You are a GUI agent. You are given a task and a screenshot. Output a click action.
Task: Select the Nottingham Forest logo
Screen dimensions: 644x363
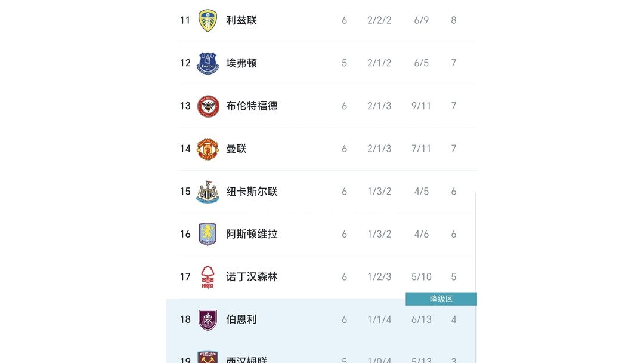pyautogui.click(x=207, y=276)
